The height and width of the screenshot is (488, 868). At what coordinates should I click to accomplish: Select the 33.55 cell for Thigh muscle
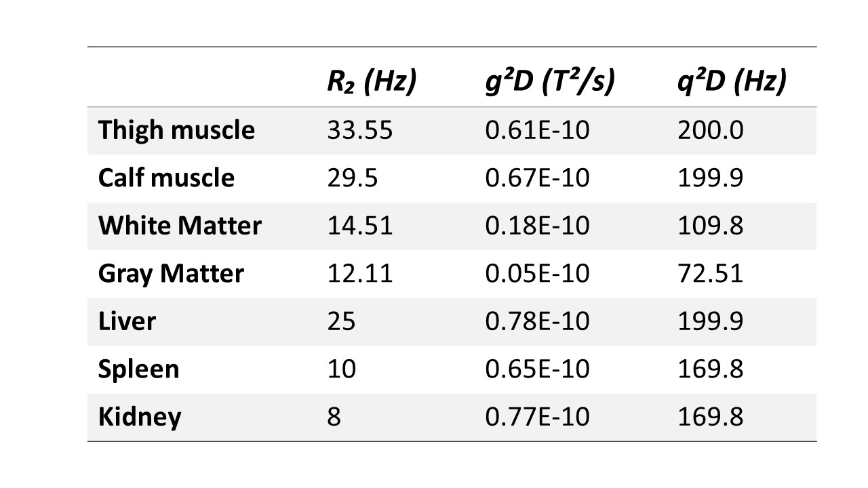(359, 130)
